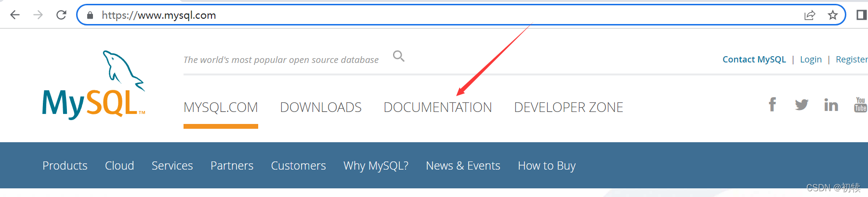The width and height of the screenshot is (868, 197).
Task: Select the MYSQL.COM tab
Action: coord(221,107)
